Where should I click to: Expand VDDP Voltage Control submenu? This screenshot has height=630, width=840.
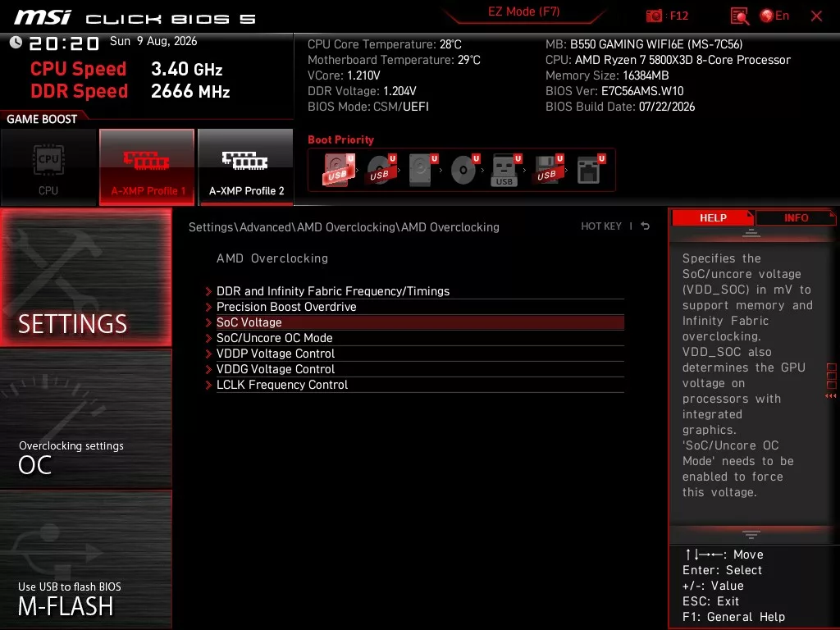[x=414, y=353]
